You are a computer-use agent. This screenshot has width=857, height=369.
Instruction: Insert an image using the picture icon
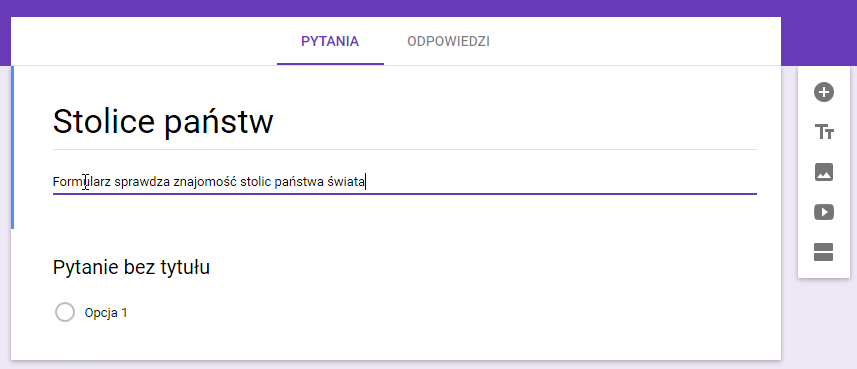coord(824,172)
